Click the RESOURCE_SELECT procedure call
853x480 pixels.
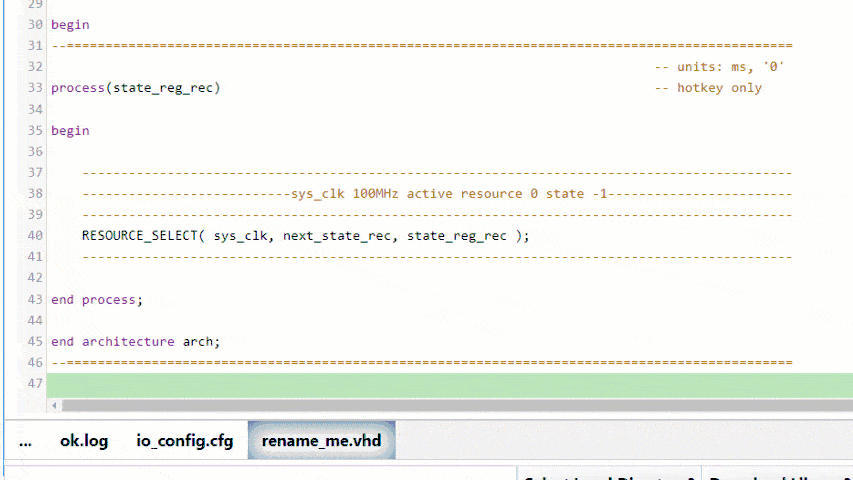click(140, 236)
